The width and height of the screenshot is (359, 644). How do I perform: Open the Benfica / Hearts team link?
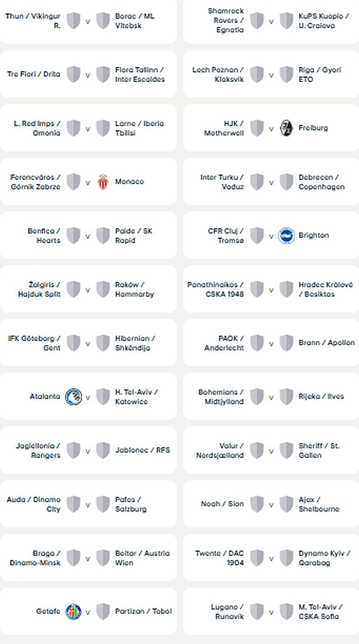pos(44,235)
